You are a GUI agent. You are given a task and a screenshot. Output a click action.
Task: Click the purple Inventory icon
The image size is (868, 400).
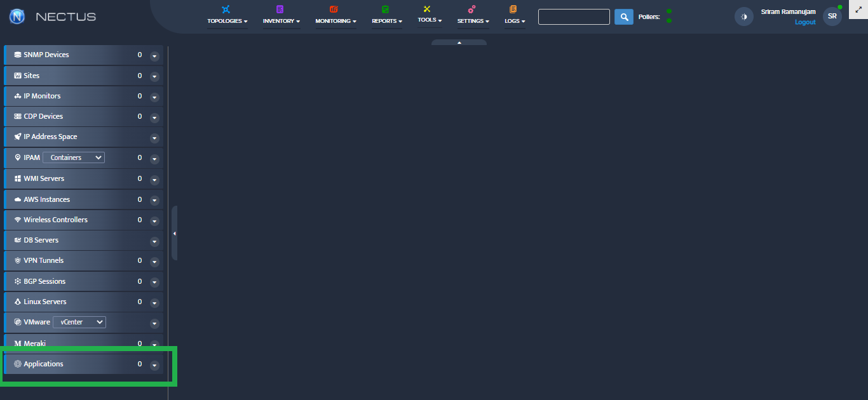pyautogui.click(x=280, y=9)
